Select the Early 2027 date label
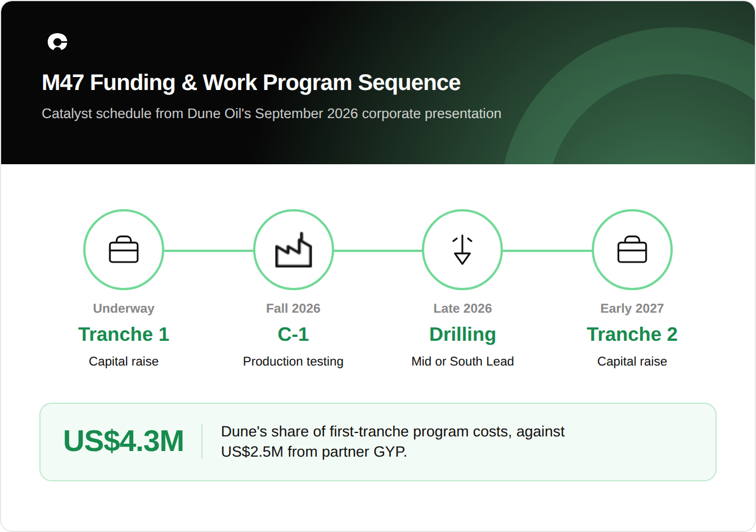Viewport: 756px width, 532px height. pyautogui.click(x=632, y=308)
